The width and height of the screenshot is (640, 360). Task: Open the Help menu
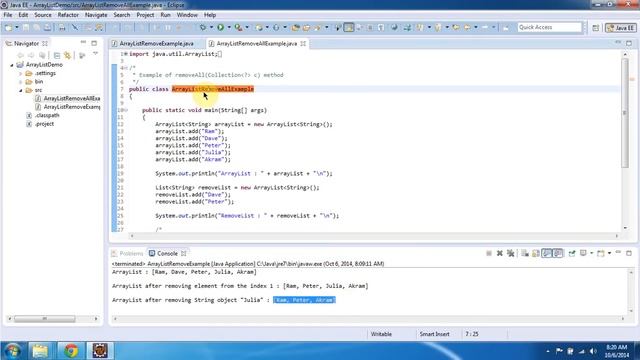(x=210, y=15)
